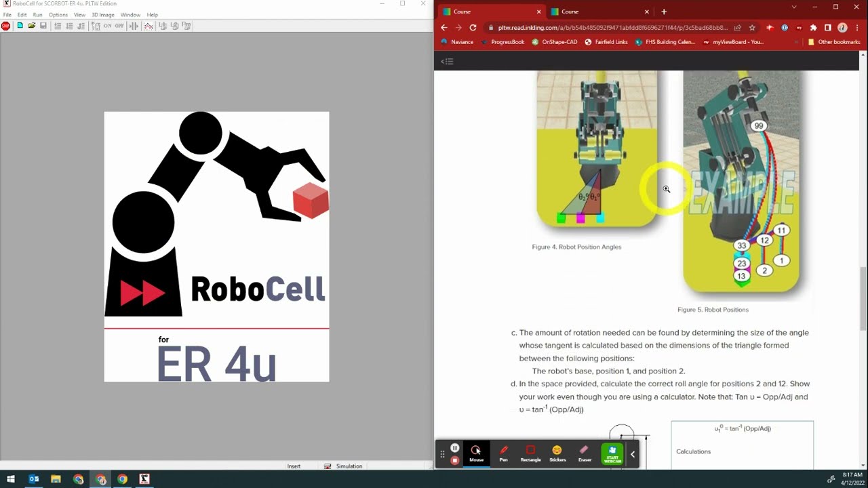This screenshot has height=488, width=868.
Task: Pause the screen recording
Action: (x=455, y=448)
